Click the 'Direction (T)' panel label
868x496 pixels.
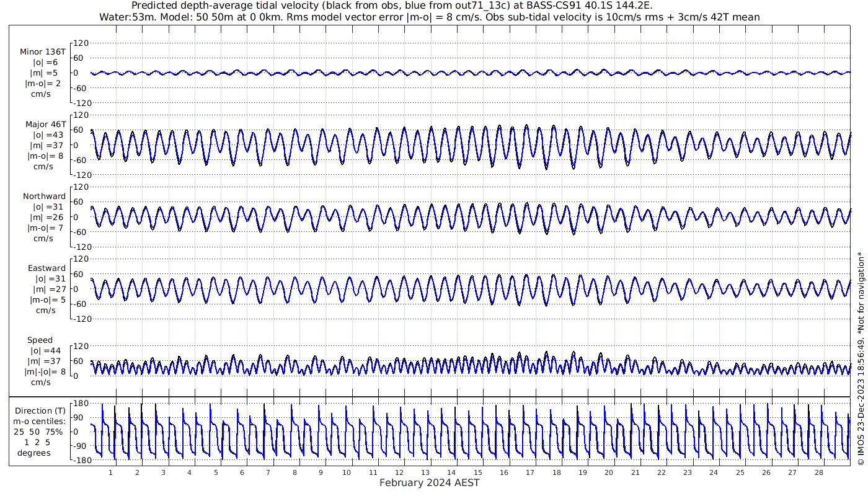pyautogui.click(x=40, y=410)
